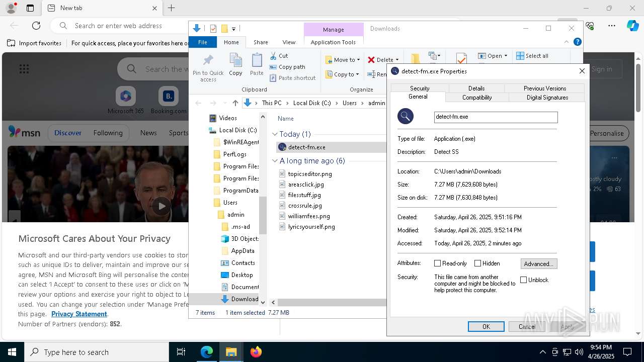Click the navigation pane scroll up arrow
Screen dimensions: 644x362
[x=263, y=117]
